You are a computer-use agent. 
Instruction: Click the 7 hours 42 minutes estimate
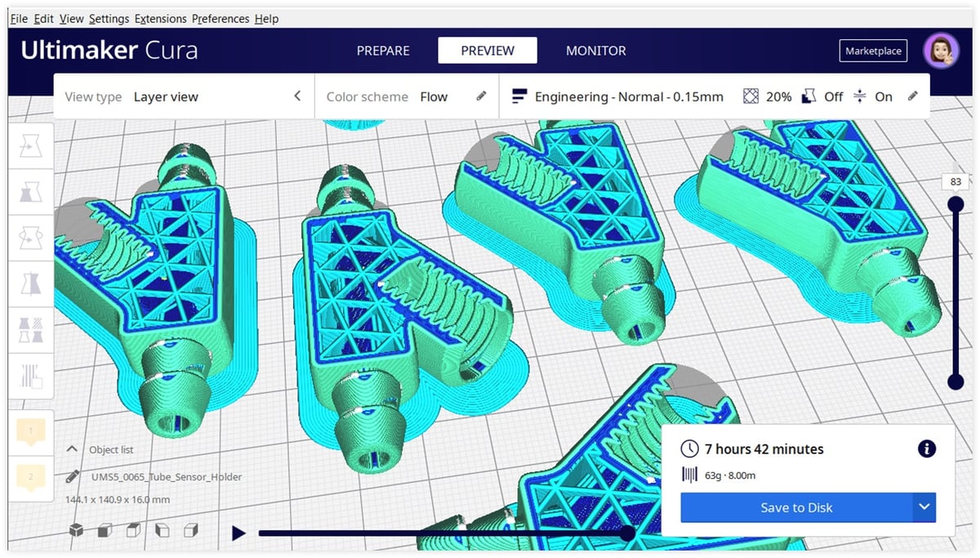click(x=764, y=449)
